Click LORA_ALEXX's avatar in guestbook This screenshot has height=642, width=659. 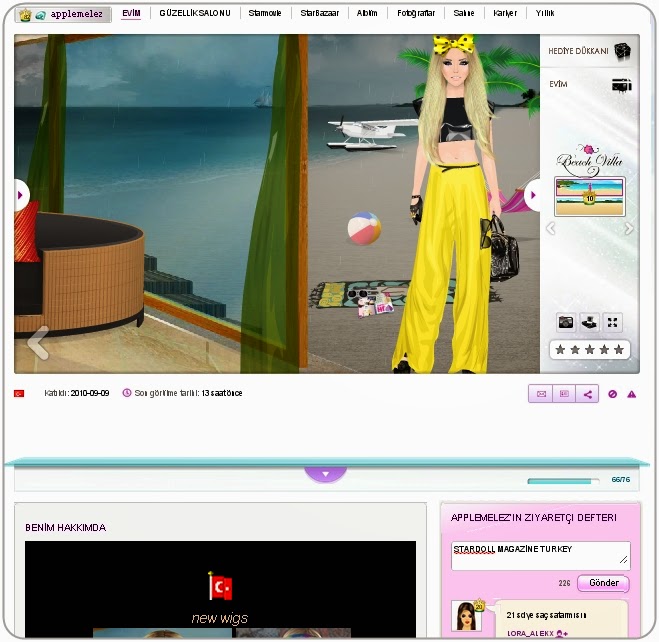[467, 616]
